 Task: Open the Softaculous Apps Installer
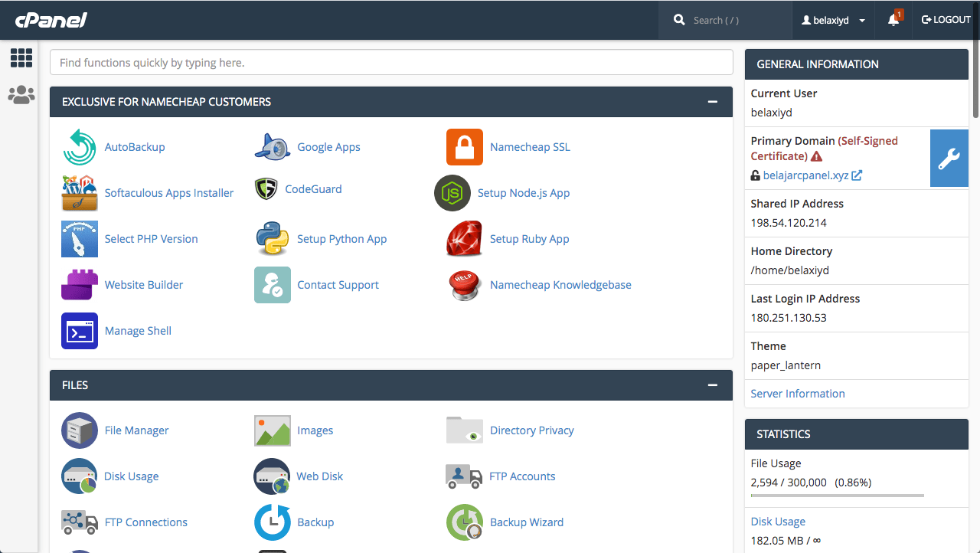(168, 192)
